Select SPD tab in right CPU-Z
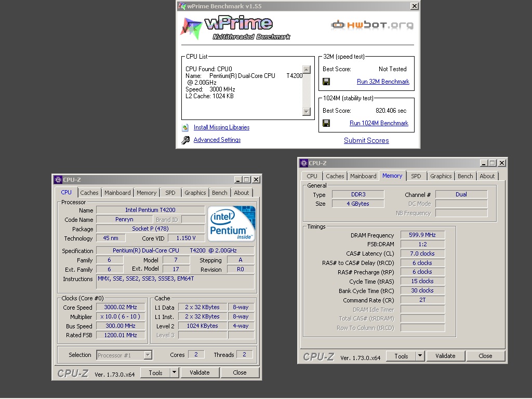 pos(416,176)
